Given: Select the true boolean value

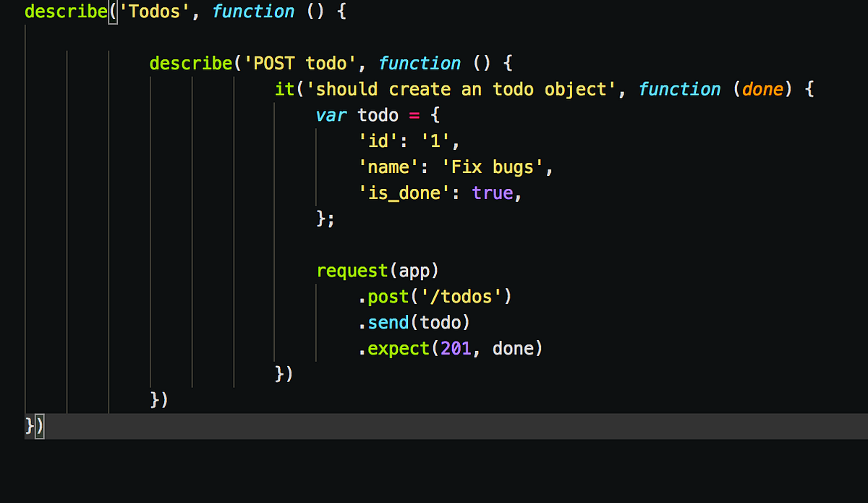Looking at the screenshot, I should (x=493, y=193).
